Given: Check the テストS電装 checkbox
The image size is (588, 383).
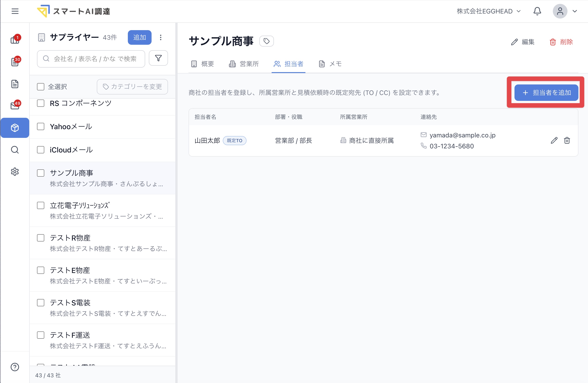Looking at the screenshot, I should tap(41, 303).
